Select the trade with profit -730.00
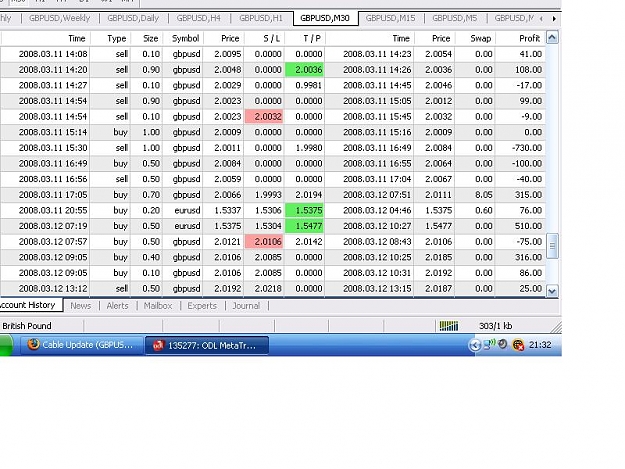The width and height of the screenshot is (625, 469). click(273, 148)
